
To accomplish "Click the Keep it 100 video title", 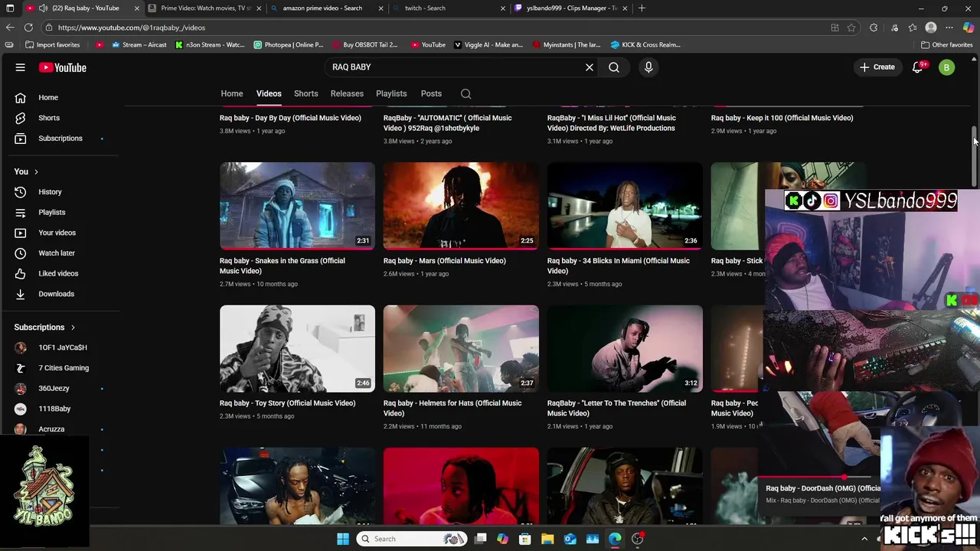I will (782, 118).
